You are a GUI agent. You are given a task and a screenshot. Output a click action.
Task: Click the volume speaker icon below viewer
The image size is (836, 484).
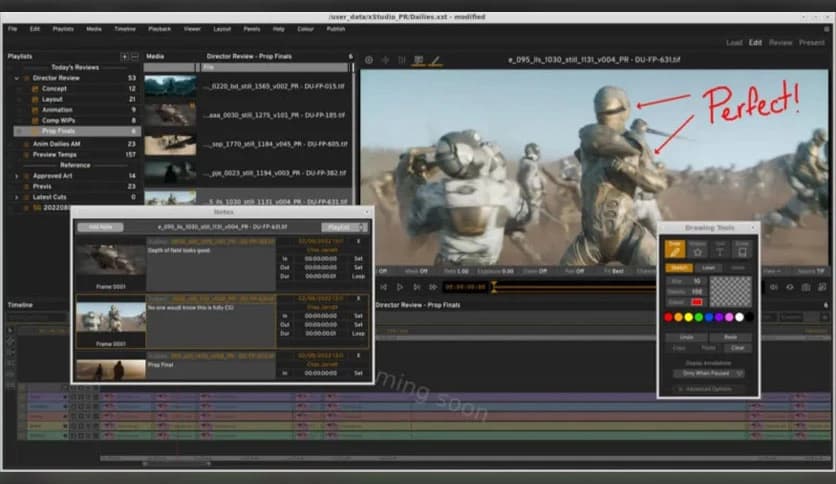(774, 287)
